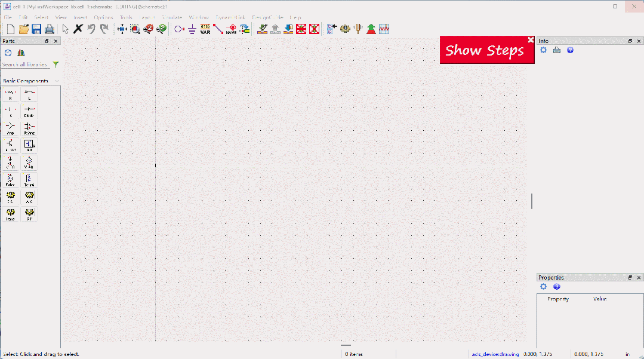Place the Pulse source part
644x359 pixels.
coord(11,180)
